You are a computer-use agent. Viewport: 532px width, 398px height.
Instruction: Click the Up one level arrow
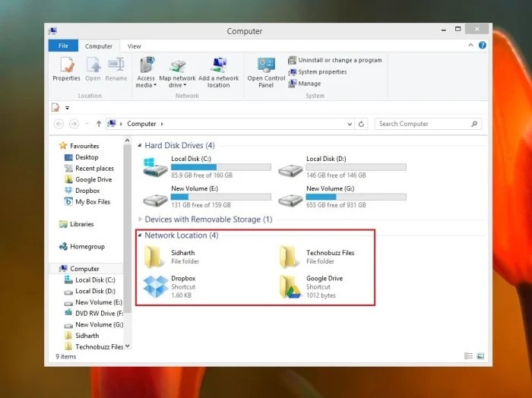(98, 124)
